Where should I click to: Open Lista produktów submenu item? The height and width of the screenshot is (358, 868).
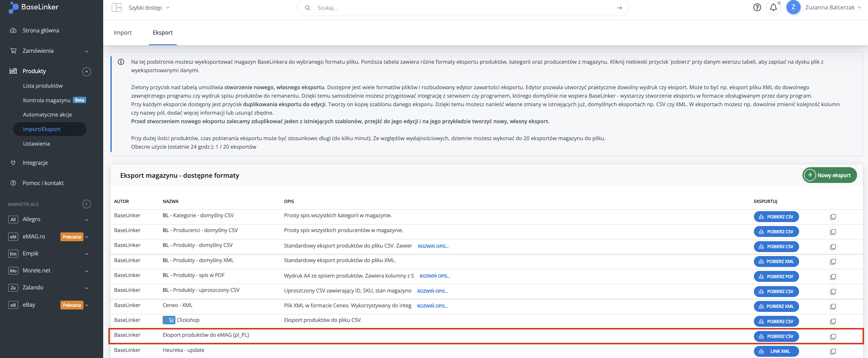point(43,86)
